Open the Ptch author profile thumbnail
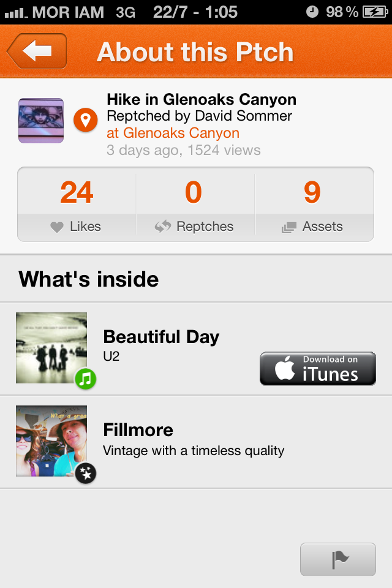Screen dimensions: 392x588 [41, 121]
